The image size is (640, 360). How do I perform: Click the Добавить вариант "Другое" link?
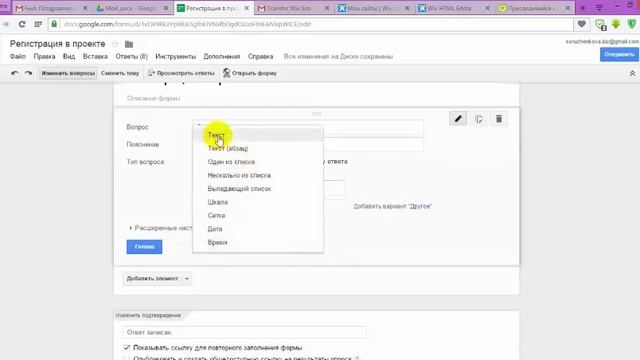(393, 206)
